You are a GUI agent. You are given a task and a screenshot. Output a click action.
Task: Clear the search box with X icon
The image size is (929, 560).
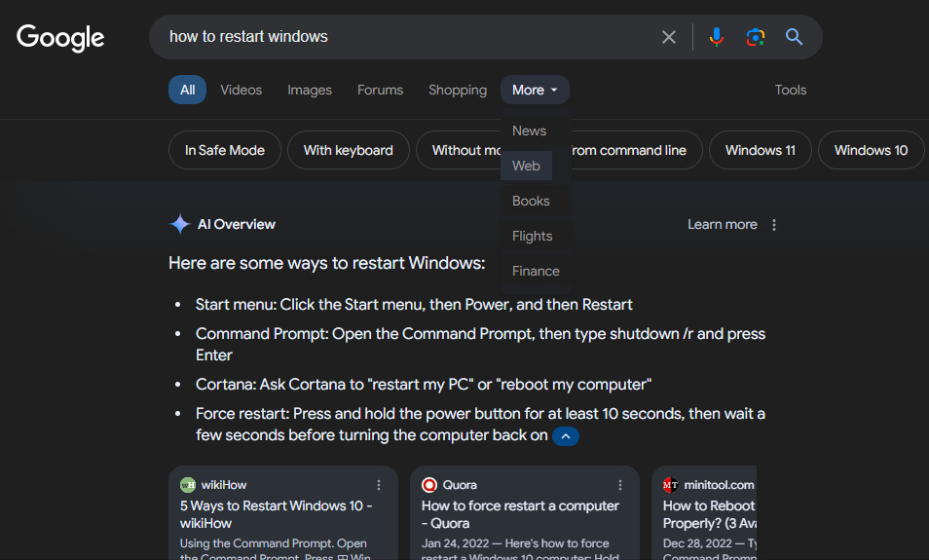click(x=669, y=37)
